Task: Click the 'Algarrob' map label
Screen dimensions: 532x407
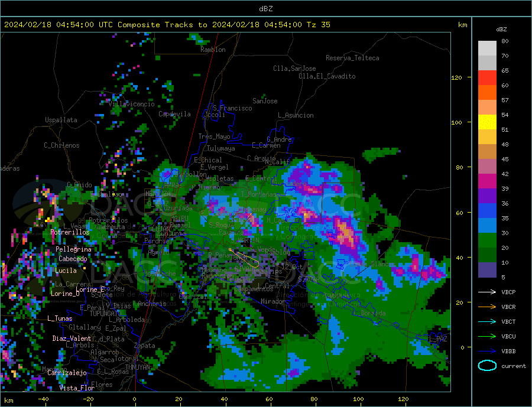Action: 105,353
